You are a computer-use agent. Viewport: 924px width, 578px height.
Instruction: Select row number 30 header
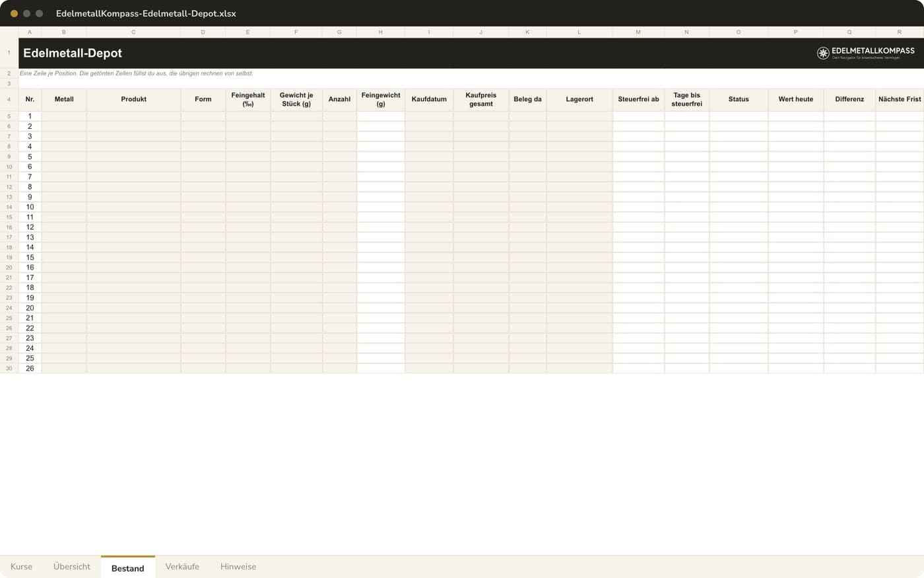[x=9, y=369]
